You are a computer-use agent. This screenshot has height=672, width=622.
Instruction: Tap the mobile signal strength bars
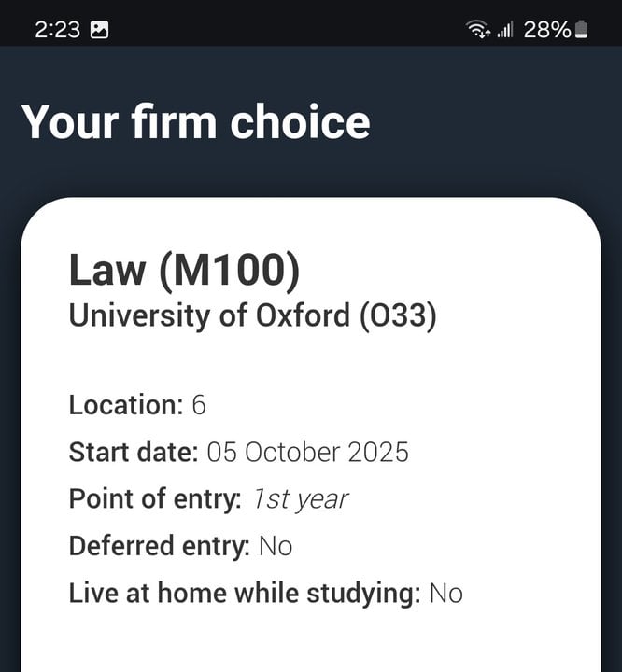pyautogui.click(x=505, y=30)
